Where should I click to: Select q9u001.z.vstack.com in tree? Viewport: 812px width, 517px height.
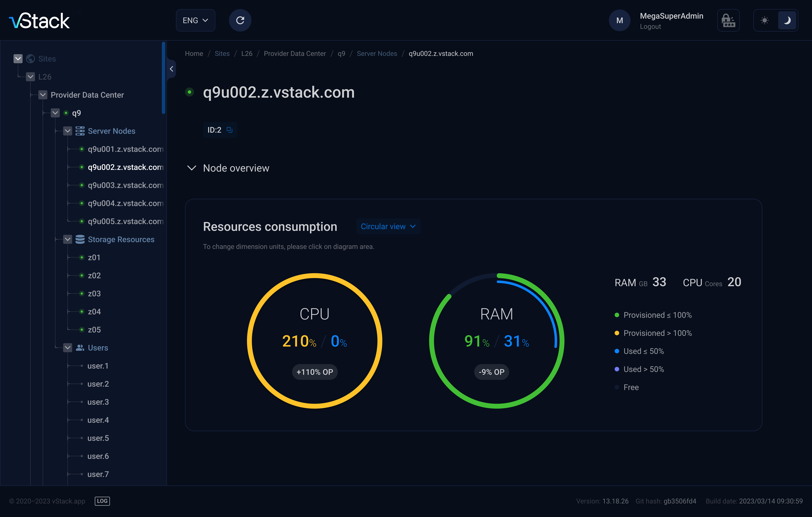(125, 149)
